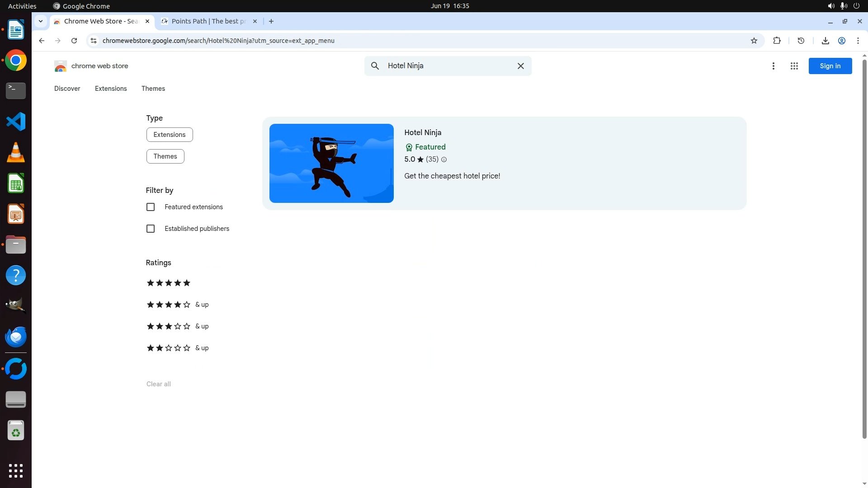Click the search magnifier icon

click(x=375, y=66)
